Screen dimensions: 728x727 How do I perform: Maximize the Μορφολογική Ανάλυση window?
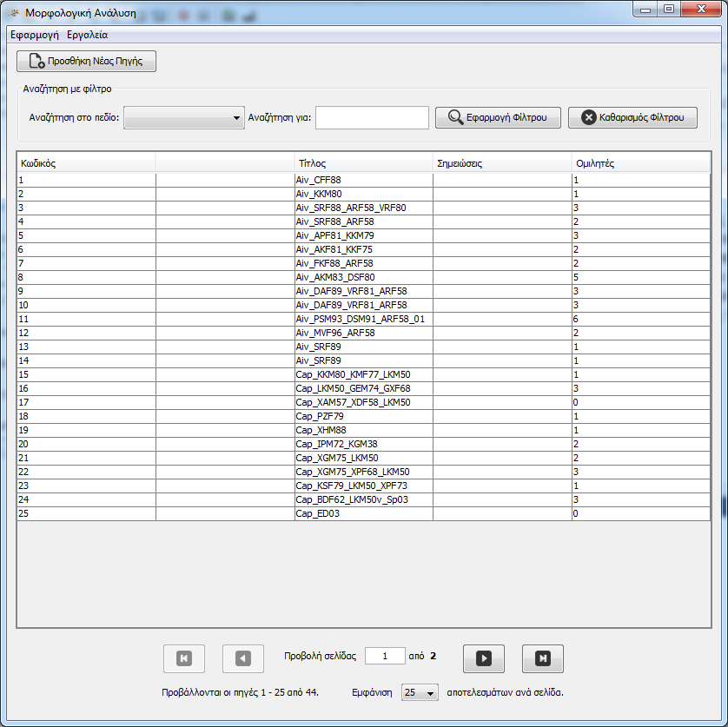669,9
